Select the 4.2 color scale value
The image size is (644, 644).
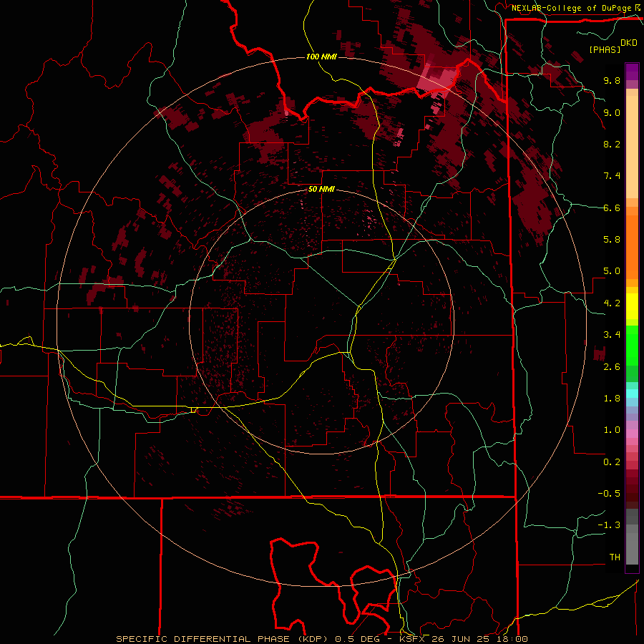612,303
